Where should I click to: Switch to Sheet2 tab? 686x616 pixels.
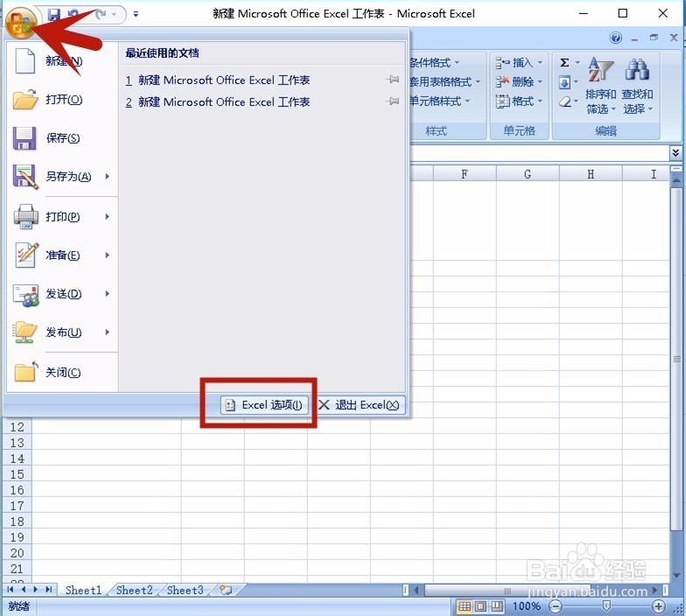135,590
